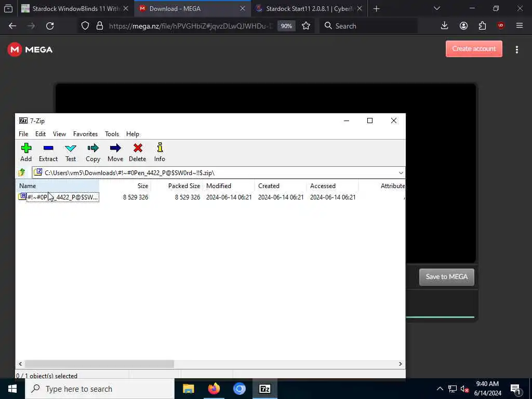Viewport: 532px width, 399px height.
Task: Extract the archive with the Extract tool
Action: coord(48,152)
